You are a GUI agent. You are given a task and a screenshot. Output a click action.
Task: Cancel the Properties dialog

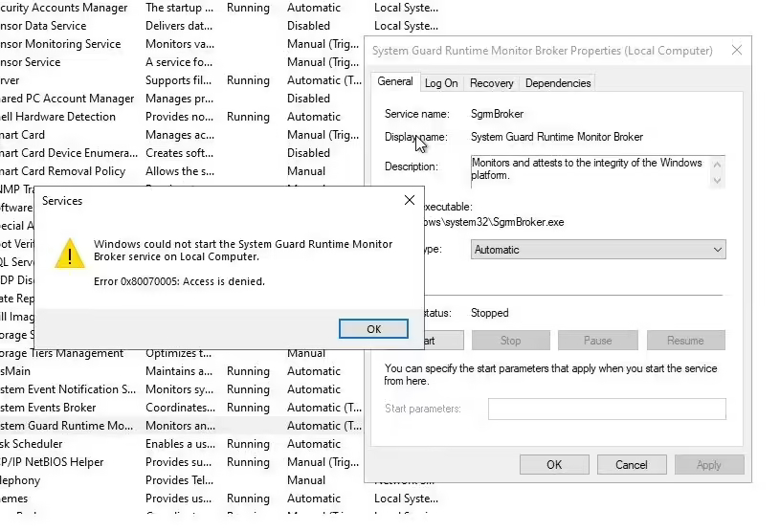tap(632, 465)
